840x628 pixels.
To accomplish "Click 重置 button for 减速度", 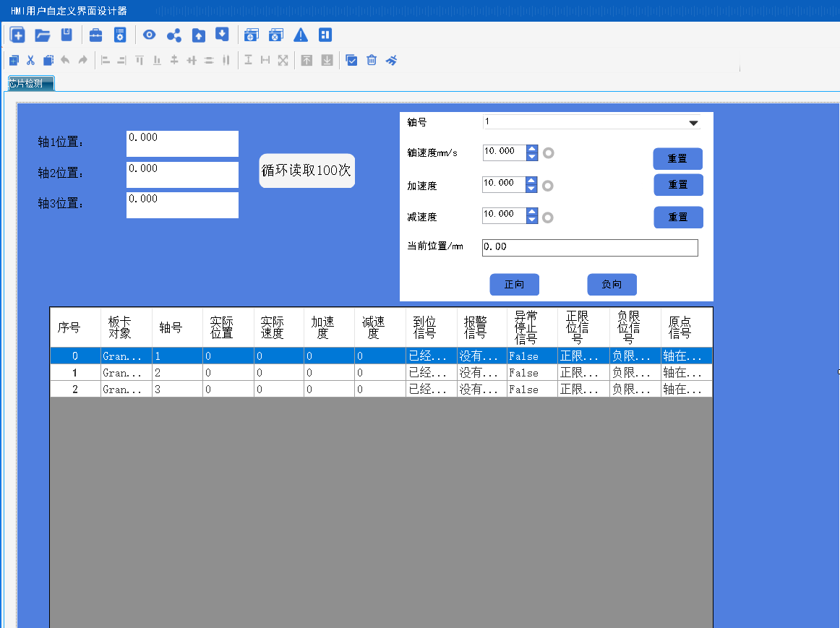I will click(x=678, y=218).
